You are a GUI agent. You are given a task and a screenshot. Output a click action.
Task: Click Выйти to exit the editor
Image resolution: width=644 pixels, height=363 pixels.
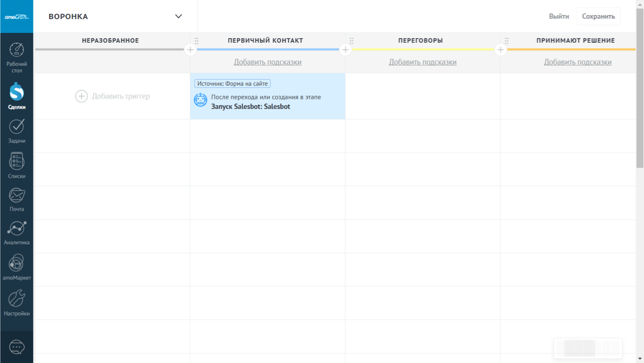[558, 16]
